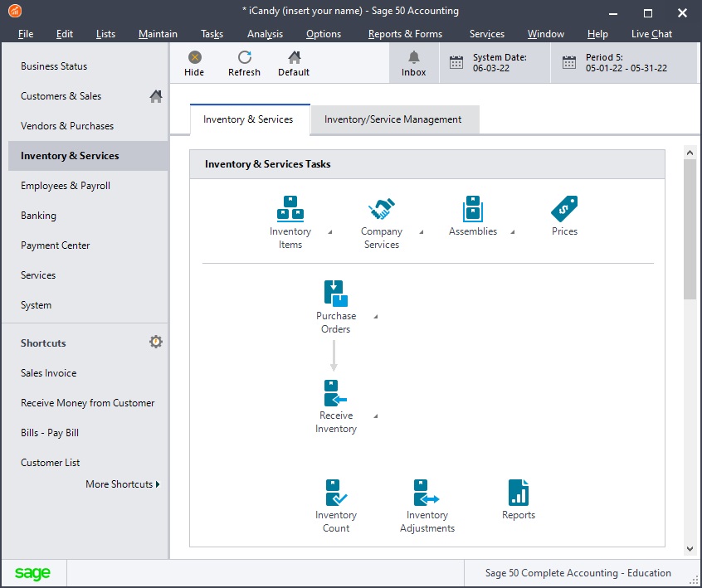The width and height of the screenshot is (702, 588).
Task: Open the Sales Invoice shortcut
Action: point(48,373)
